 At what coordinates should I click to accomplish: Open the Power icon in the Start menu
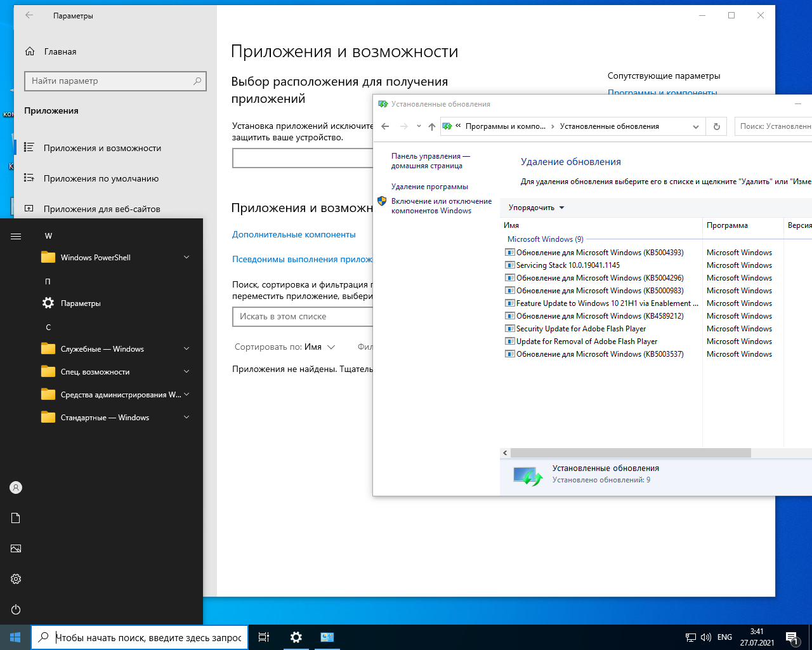[x=16, y=609]
